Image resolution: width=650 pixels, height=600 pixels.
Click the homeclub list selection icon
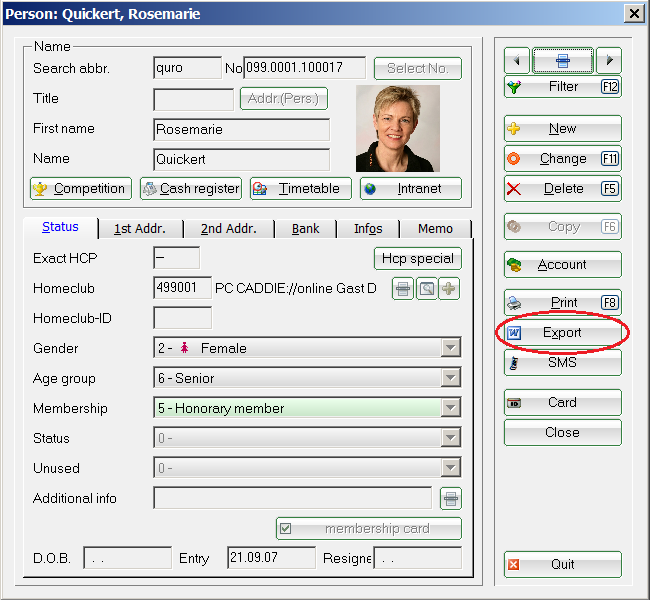(x=402, y=289)
